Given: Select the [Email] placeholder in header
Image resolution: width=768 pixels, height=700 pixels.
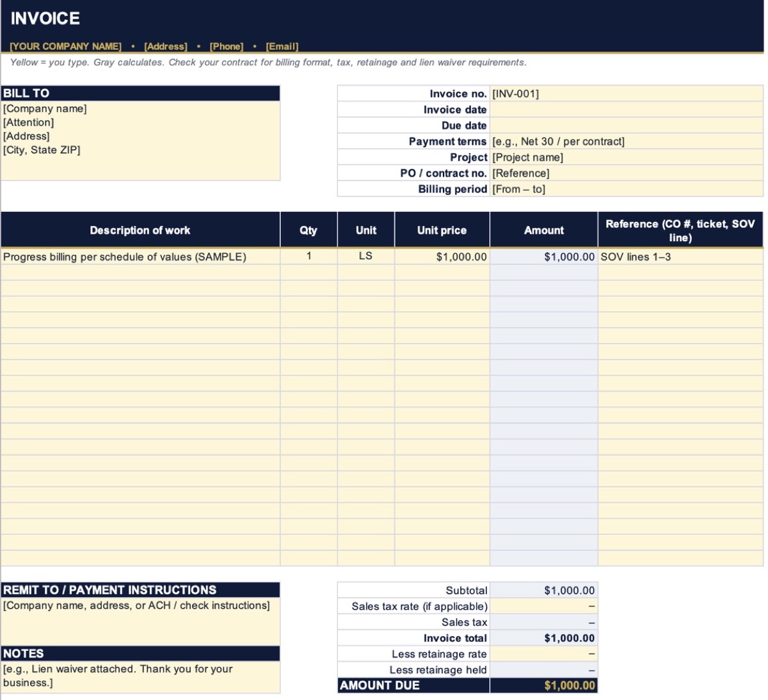Looking at the screenshot, I should [282, 46].
